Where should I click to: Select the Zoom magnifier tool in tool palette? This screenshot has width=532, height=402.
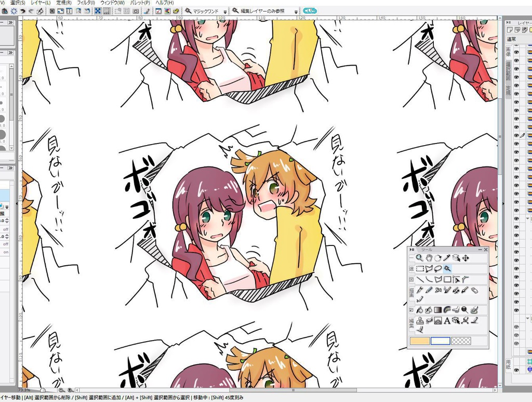point(419,258)
